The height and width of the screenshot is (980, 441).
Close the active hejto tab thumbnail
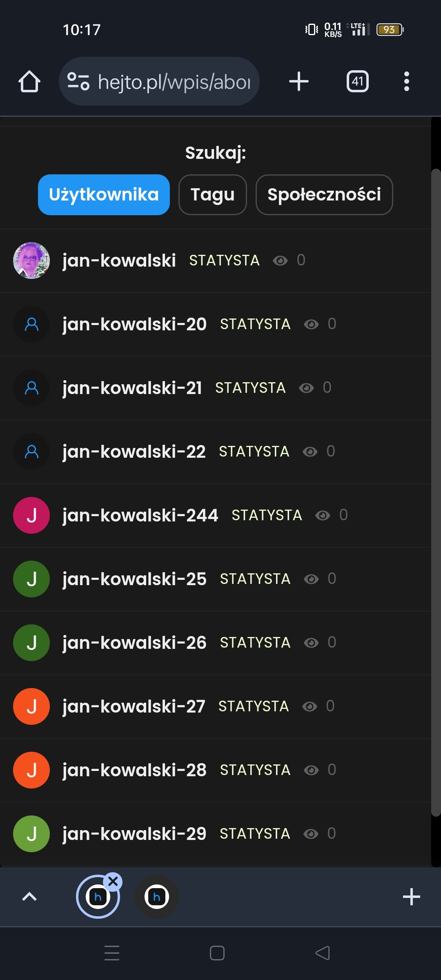coord(113,882)
